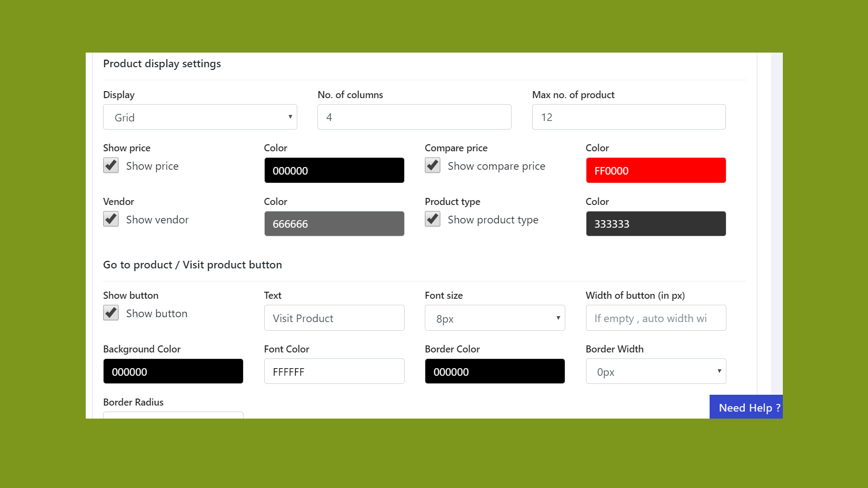Image resolution: width=868 pixels, height=488 pixels.
Task: Click the 333333 product type color field
Action: pyautogui.click(x=656, y=223)
